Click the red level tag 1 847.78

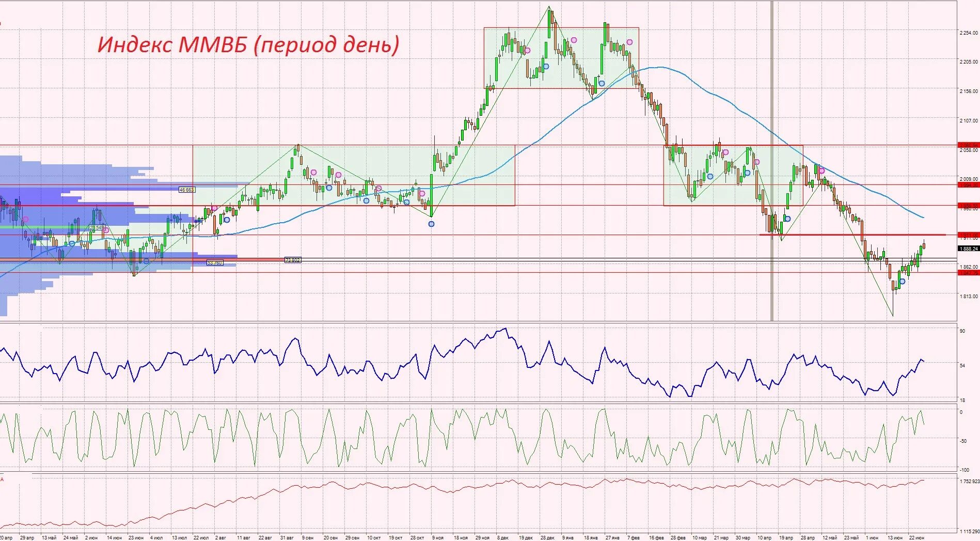[969, 272]
